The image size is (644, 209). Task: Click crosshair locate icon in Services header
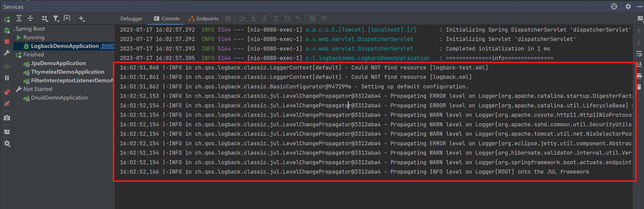point(614,7)
